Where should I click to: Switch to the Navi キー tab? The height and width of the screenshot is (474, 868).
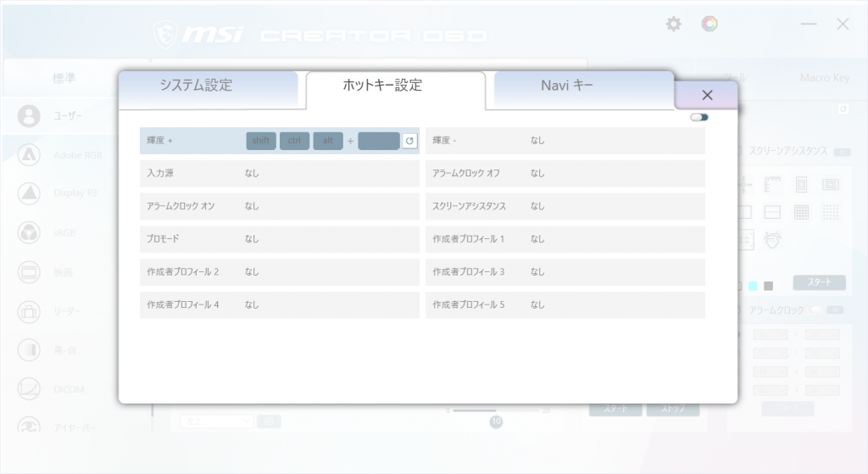583,89
